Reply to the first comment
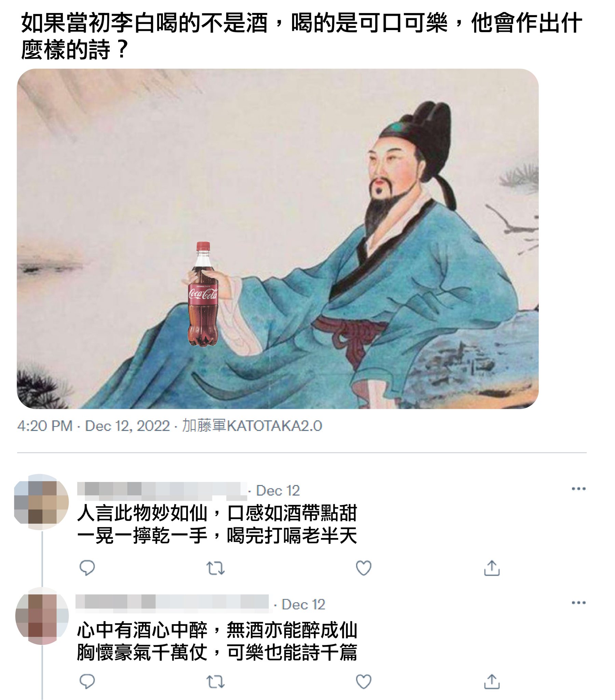The height and width of the screenshot is (700, 615). pyautogui.click(x=87, y=568)
